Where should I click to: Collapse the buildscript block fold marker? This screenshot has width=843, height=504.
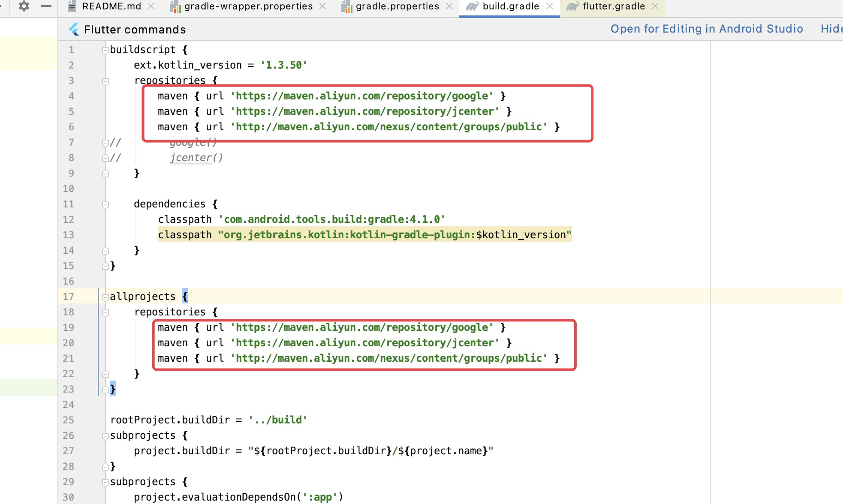tap(105, 51)
